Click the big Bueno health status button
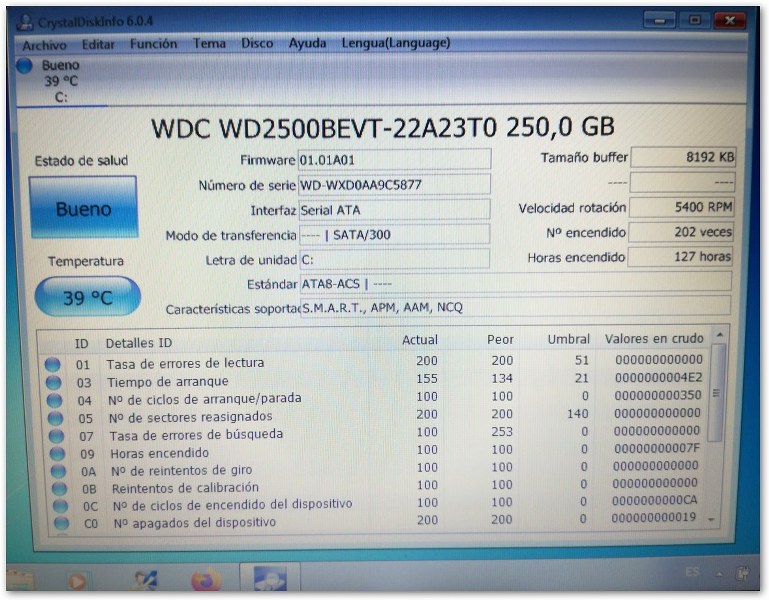This screenshot has width=769, height=600. 83,208
